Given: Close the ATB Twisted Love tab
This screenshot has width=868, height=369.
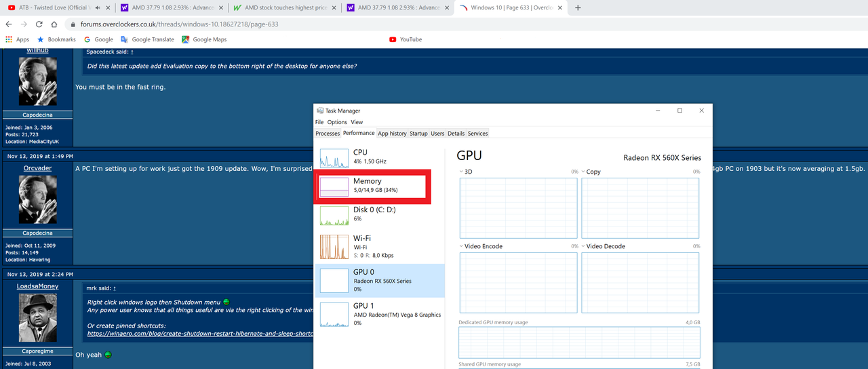Looking at the screenshot, I should point(108,8).
